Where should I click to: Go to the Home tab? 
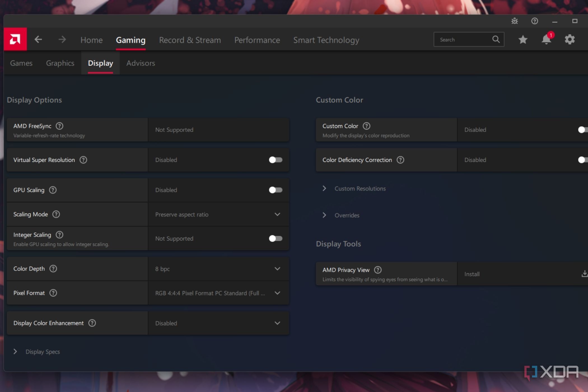[92, 40]
